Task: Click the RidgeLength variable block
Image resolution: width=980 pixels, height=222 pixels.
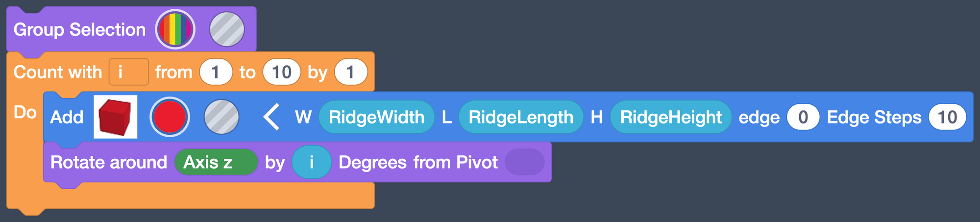Action: click(521, 117)
